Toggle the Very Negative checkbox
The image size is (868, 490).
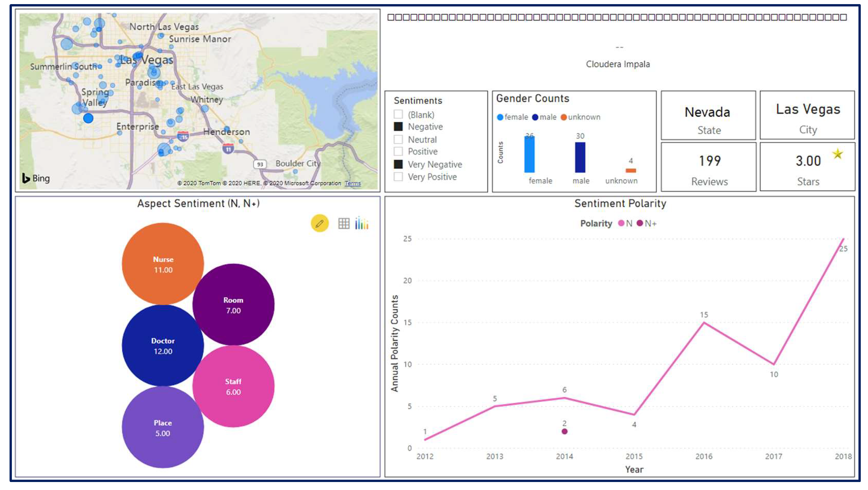click(x=398, y=164)
